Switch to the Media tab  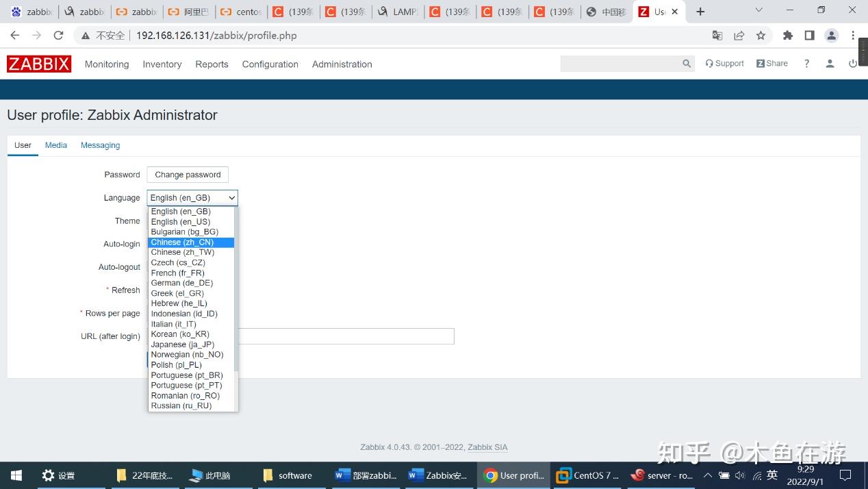pyautogui.click(x=56, y=145)
